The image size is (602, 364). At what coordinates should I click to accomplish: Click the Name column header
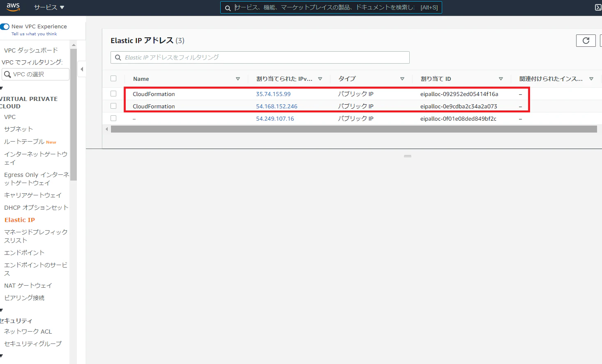[x=141, y=79]
